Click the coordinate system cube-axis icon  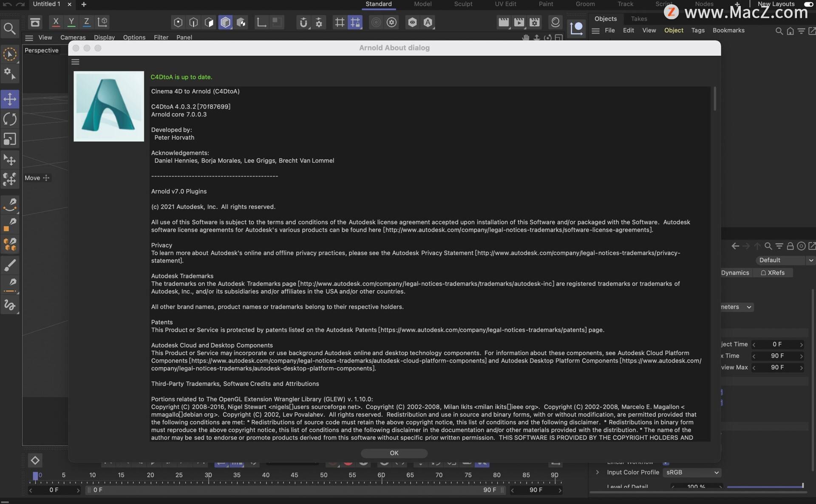pos(102,22)
